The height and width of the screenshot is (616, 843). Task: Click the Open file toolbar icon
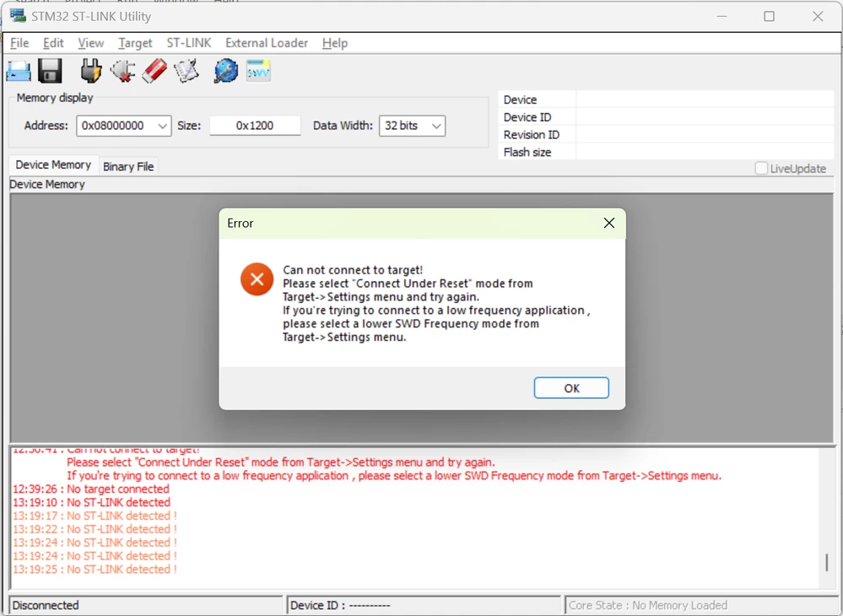(19, 71)
